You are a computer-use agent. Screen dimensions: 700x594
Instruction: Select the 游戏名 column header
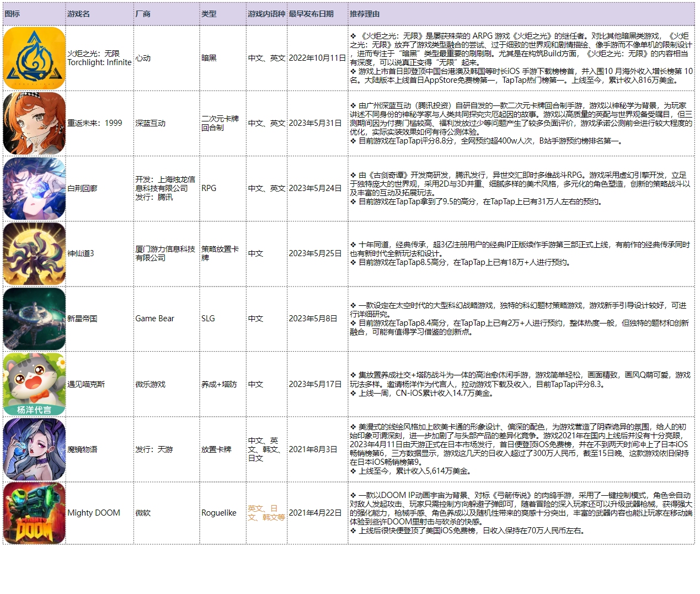(x=78, y=14)
